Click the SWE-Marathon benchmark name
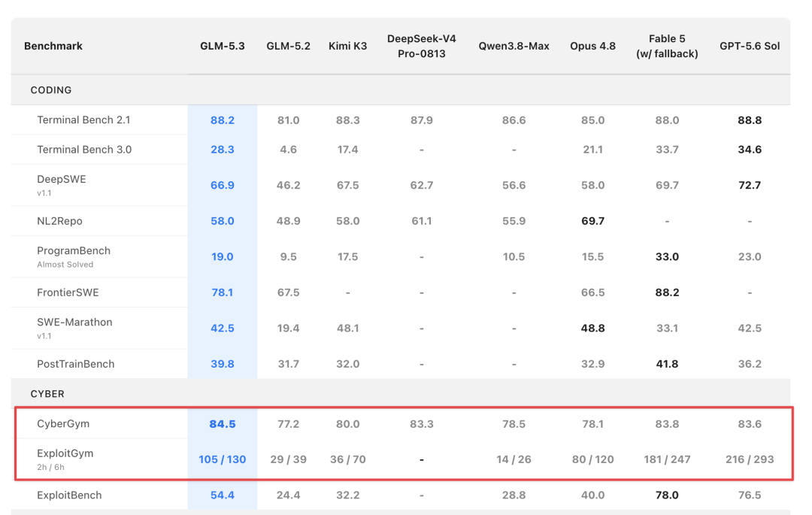 [74, 322]
